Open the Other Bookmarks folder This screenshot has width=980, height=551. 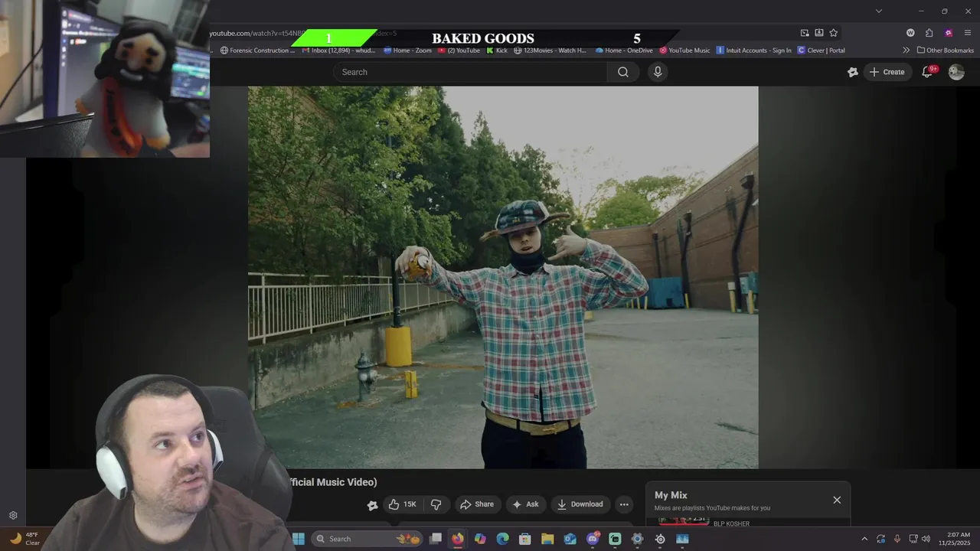[x=945, y=51]
